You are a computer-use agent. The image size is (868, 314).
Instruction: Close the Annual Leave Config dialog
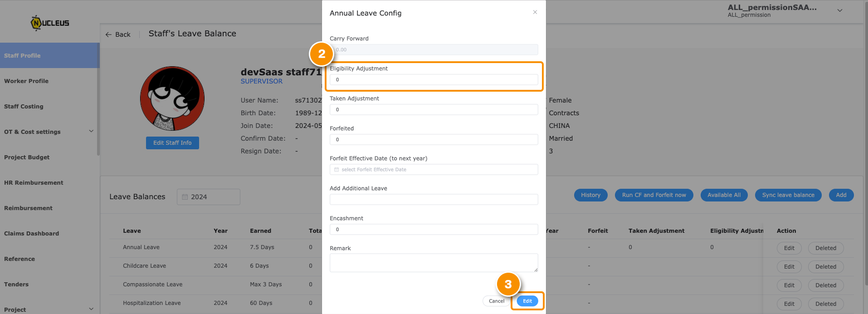pos(535,12)
